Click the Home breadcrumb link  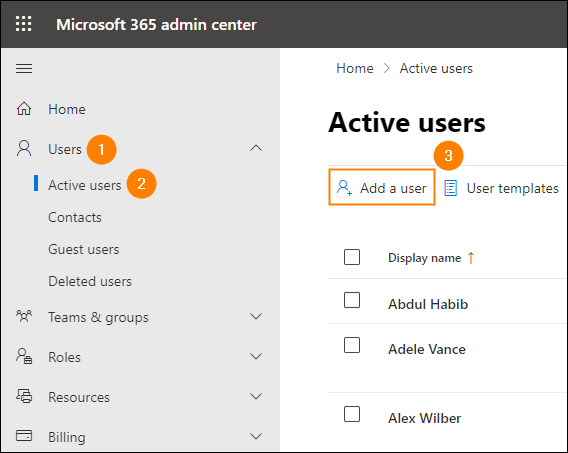point(355,68)
